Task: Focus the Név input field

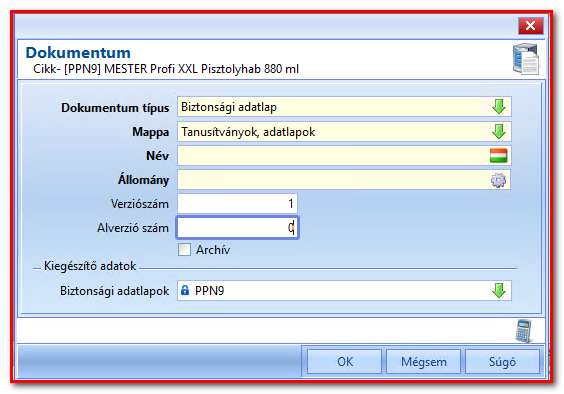Action: 344,156
